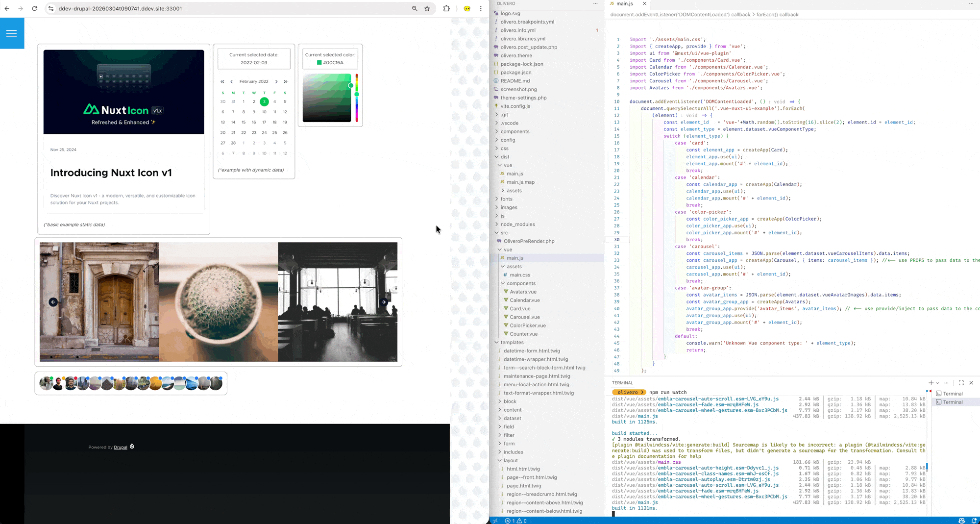Jump to previous year in calendar
The width and height of the screenshot is (980, 524).
coord(222,82)
